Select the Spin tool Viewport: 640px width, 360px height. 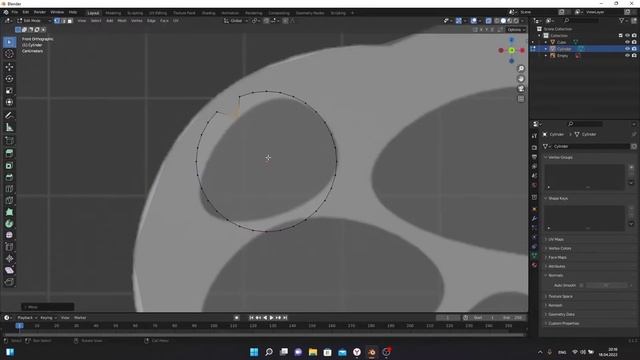click(9, 224)
